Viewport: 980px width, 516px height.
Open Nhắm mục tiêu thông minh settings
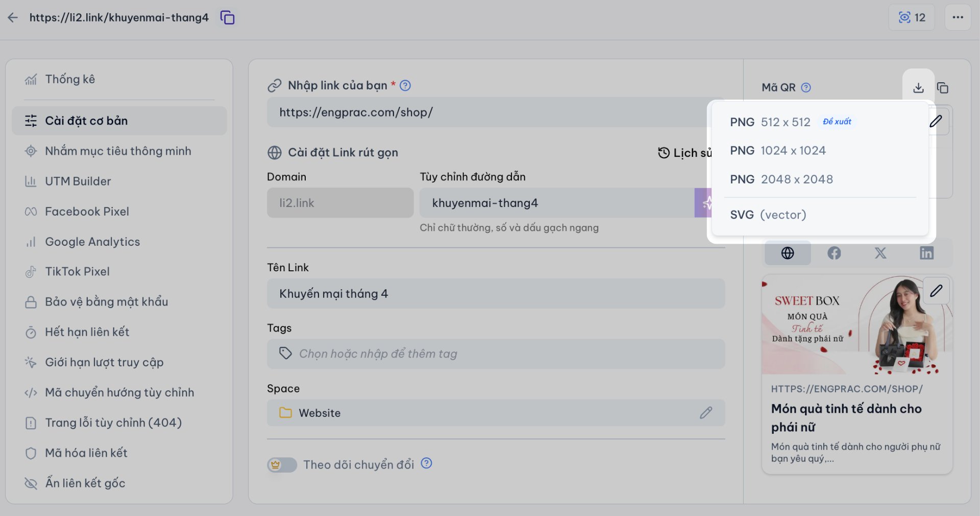(x=119, y=151)
